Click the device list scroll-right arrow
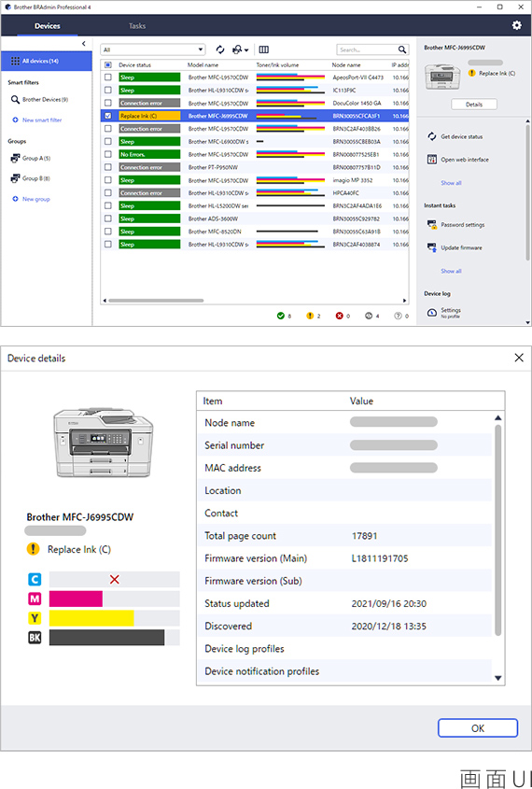This screenshot has height=789, width=532. (x=405, y=301)
